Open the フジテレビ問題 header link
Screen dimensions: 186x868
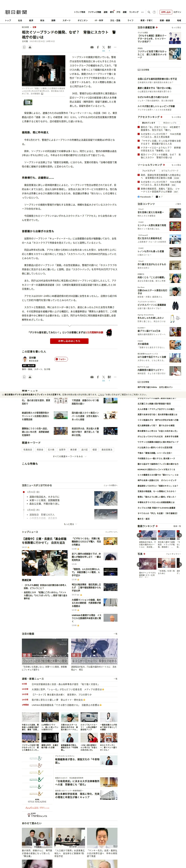click(94, 12)
